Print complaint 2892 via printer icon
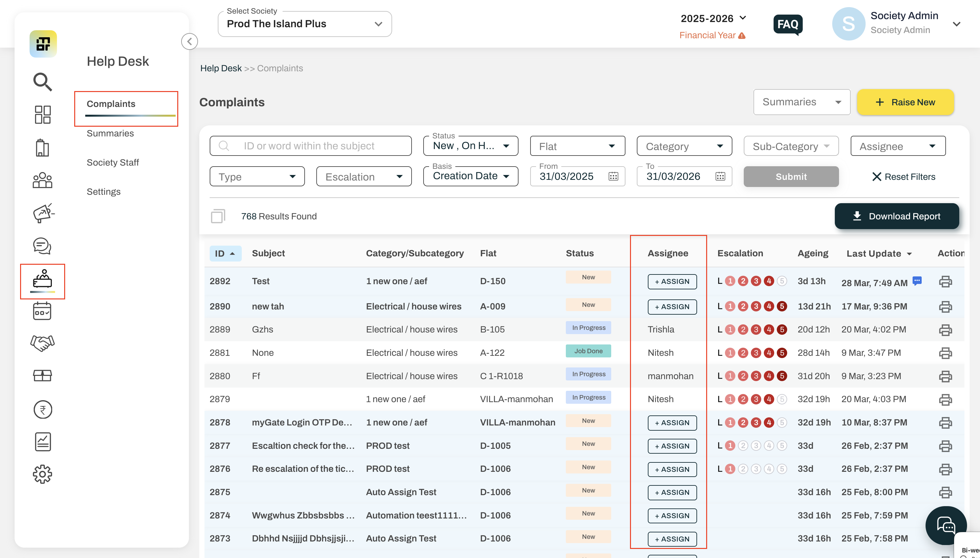The image size is (980, 558). pyautogui.click(x=945, y=282)
